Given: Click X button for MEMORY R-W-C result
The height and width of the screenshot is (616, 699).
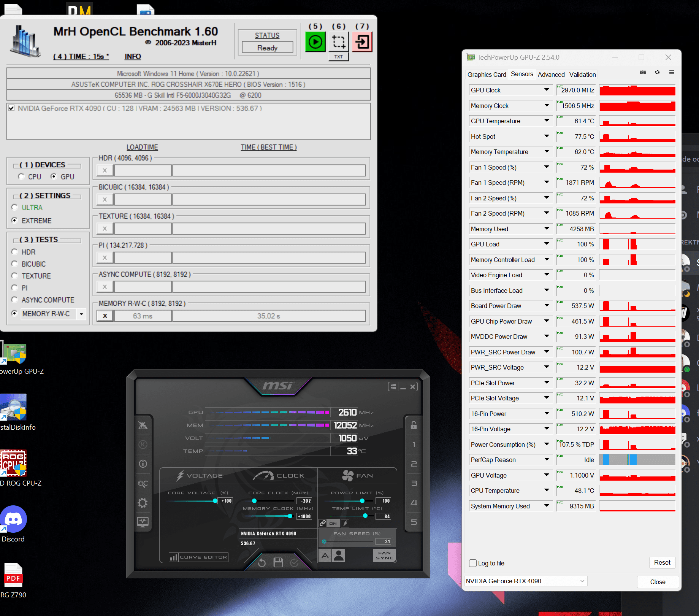Looking at the screenshot, I should coord(105,316).
